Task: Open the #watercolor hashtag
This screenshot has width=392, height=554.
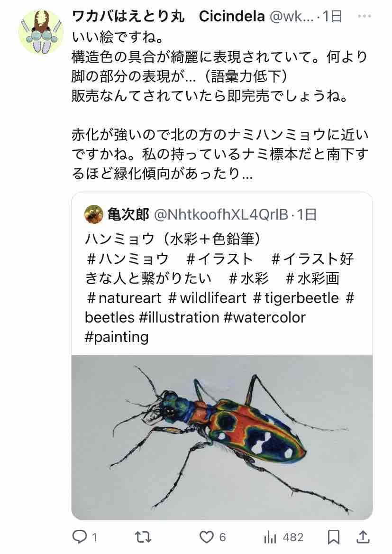Action: tap(264, 317)
